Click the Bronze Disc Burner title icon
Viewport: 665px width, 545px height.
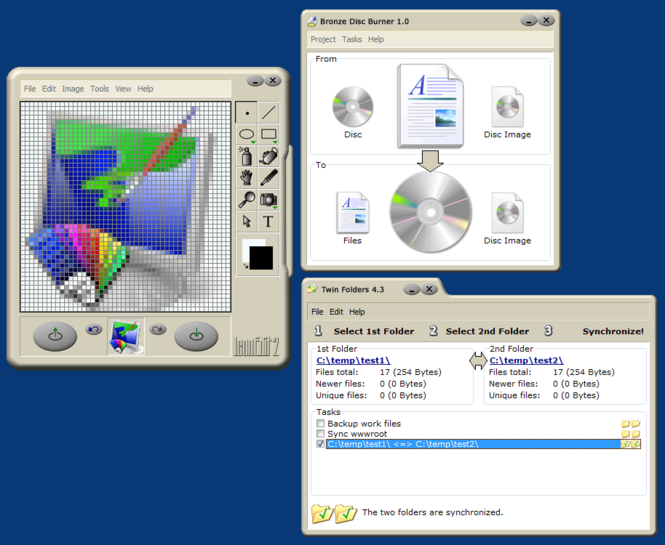(x=312, y=21)
